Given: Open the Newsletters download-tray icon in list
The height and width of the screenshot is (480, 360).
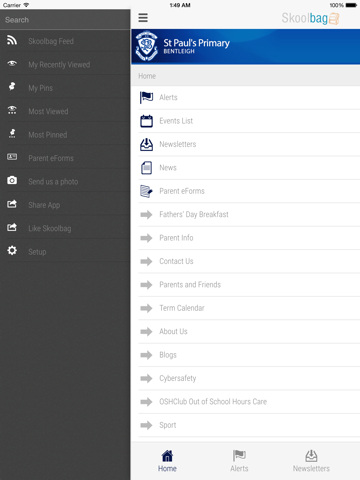Looking at the screenshot, I should [x=146, y=144].
